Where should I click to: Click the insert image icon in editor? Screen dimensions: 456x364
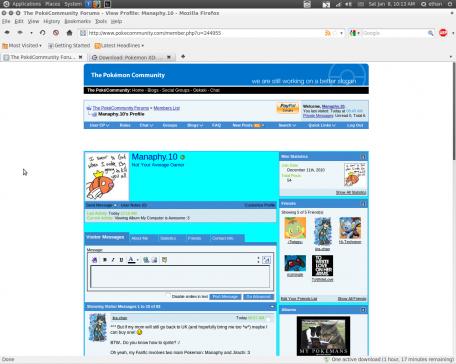[154, 260]
